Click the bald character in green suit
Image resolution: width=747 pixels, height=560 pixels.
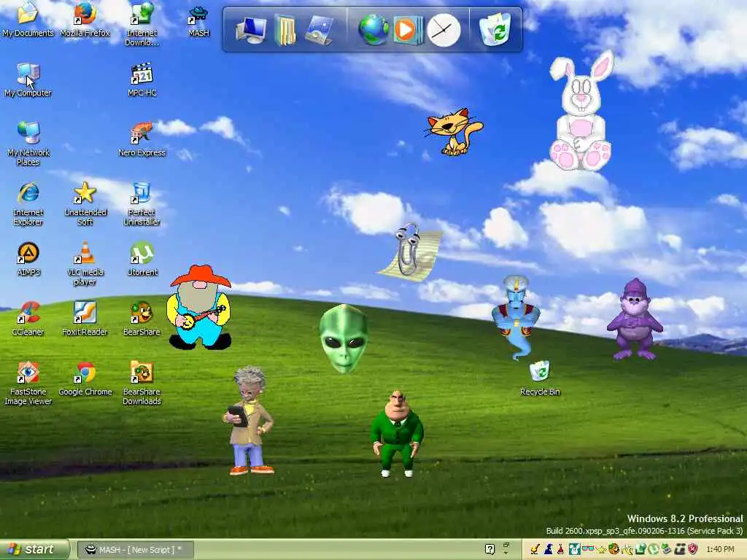pos(397,433)
